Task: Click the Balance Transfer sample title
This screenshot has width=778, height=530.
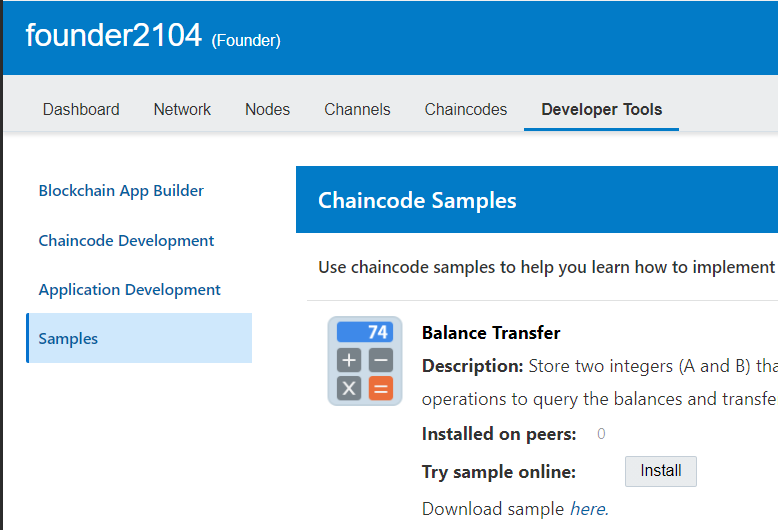Action: click(x=491, y=333)
